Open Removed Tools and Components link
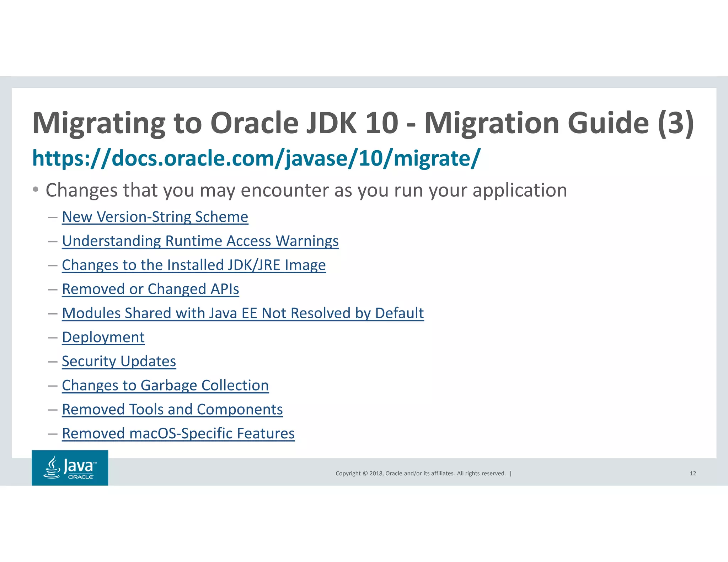 tap(172, 409)
